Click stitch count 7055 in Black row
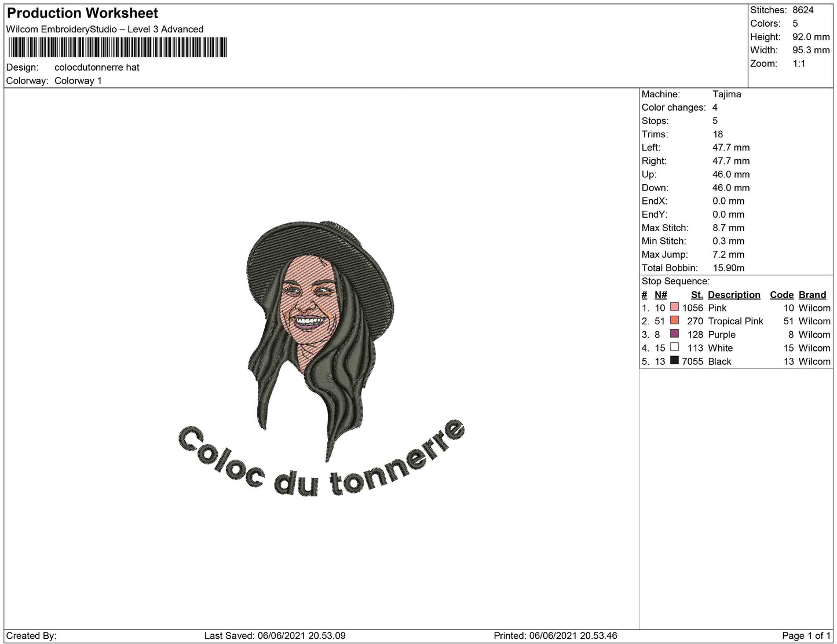837x644 pixels. 692,361
